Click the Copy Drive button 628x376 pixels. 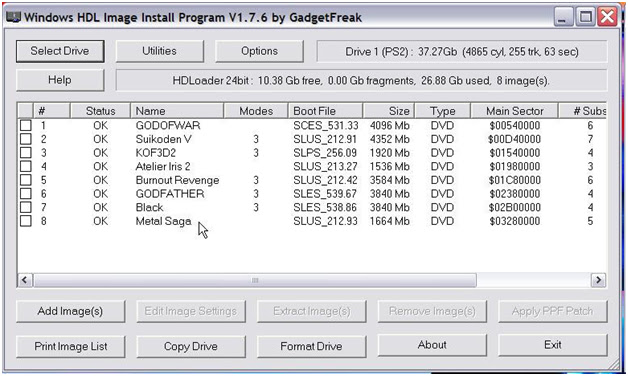[191, 346]
